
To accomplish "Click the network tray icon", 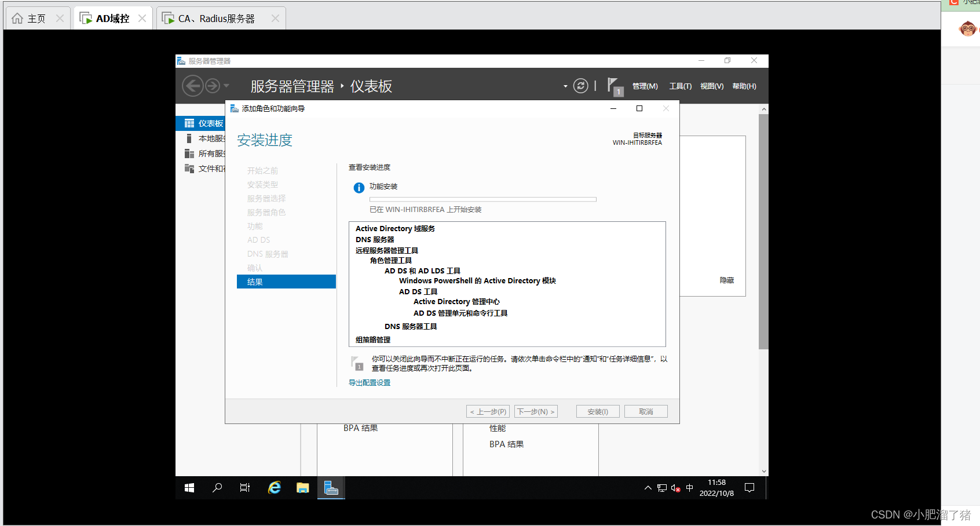I will (662, 488).
